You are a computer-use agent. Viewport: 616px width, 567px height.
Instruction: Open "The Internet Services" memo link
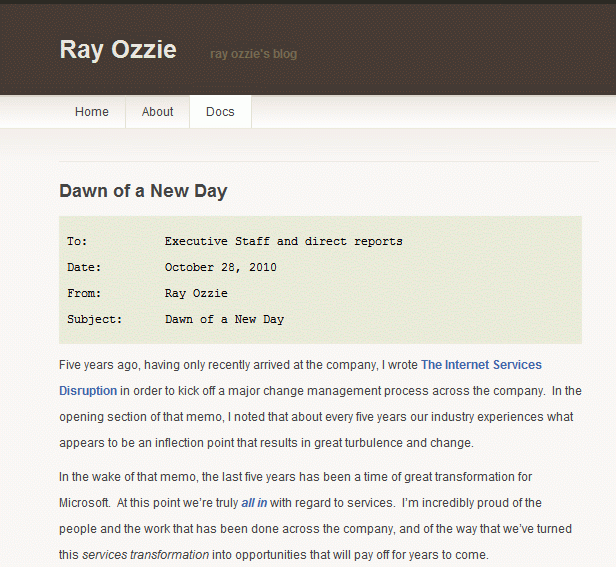[x=481, y=365]
